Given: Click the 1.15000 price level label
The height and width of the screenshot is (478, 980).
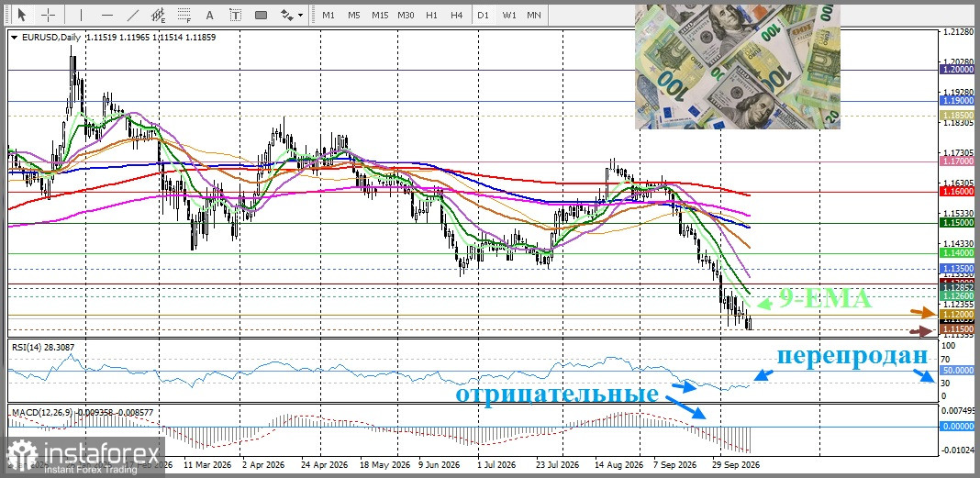Looking at the screenshot, I should tap(957, 222).
